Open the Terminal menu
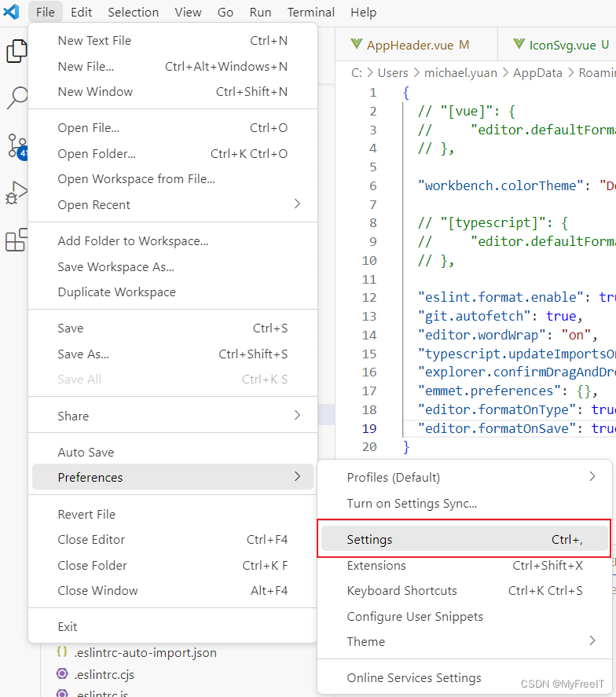 coord(311,12)
